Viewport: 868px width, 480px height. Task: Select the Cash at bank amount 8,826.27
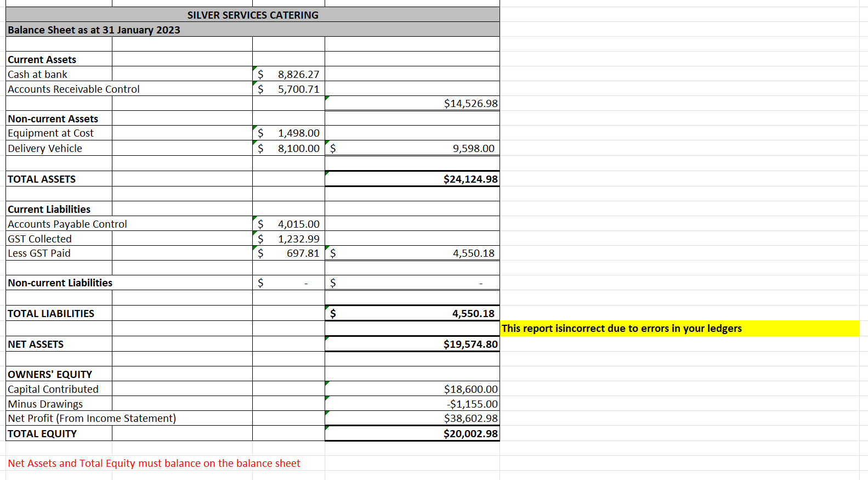[x=288, y=74]
